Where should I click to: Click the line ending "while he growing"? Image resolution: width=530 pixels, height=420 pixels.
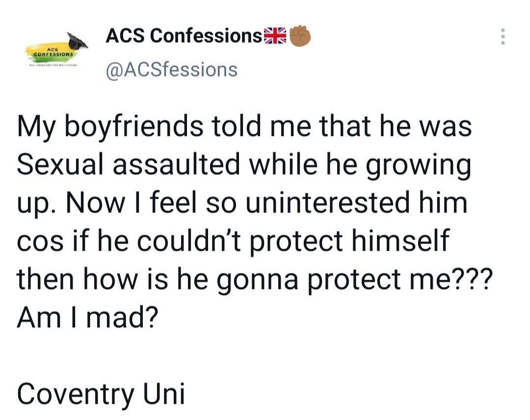[x=244, y=164]
